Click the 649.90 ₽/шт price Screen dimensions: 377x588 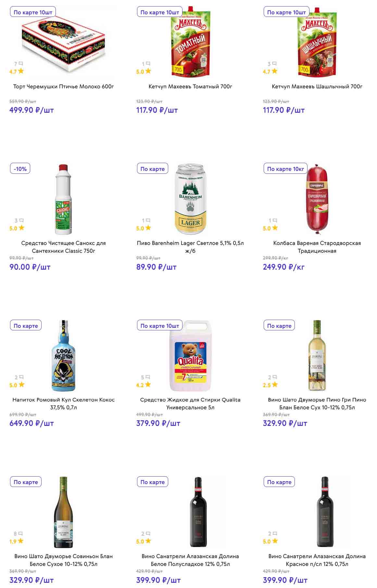pyautogui.click(x=31, y=423)
